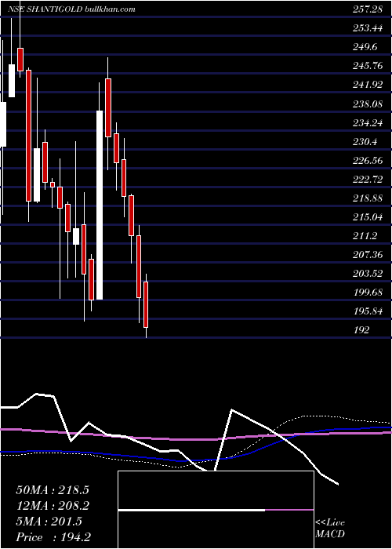Screen dimensions: 392x549
Task: Click the 218.88 price level
Action: click(368, 198)
